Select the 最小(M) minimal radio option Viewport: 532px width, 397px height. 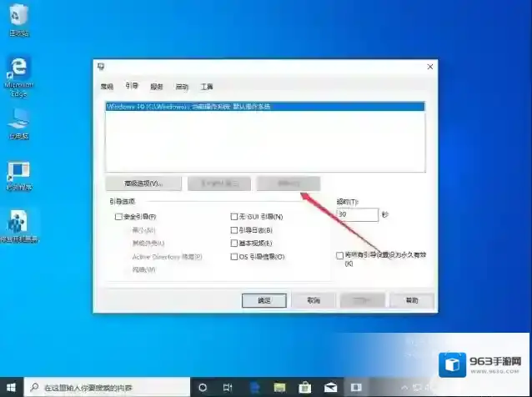click(x=143, y=230)
